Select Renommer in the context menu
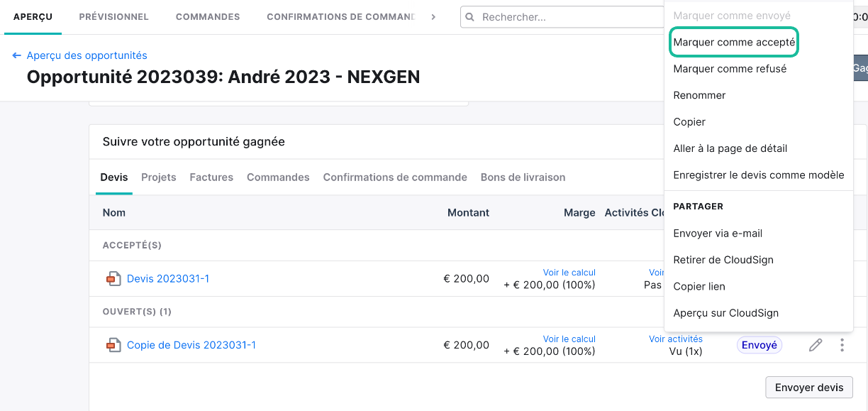This screenshot has height=411, width=868. pyautogui.click(x=699, y=95)
